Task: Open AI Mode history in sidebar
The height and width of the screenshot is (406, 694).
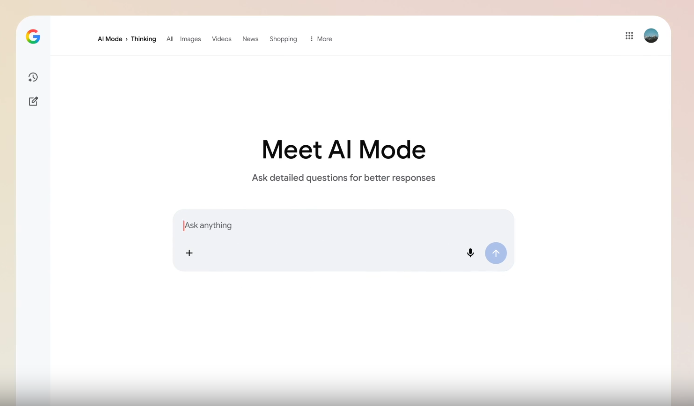Action: pos(33,77)
